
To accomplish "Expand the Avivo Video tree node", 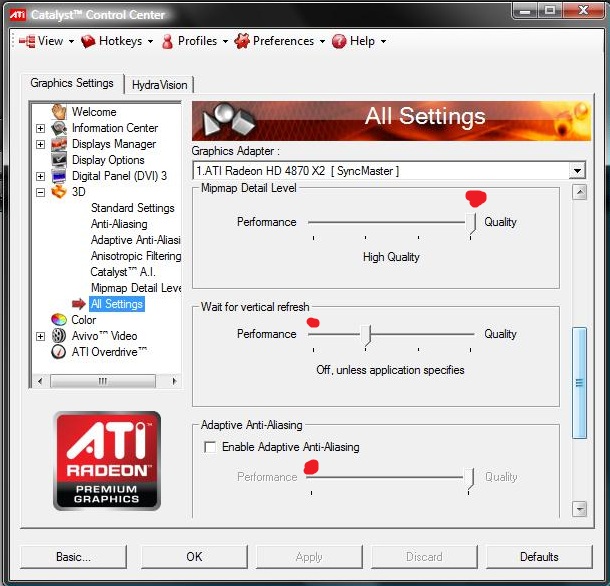I will tap(40, 336).
